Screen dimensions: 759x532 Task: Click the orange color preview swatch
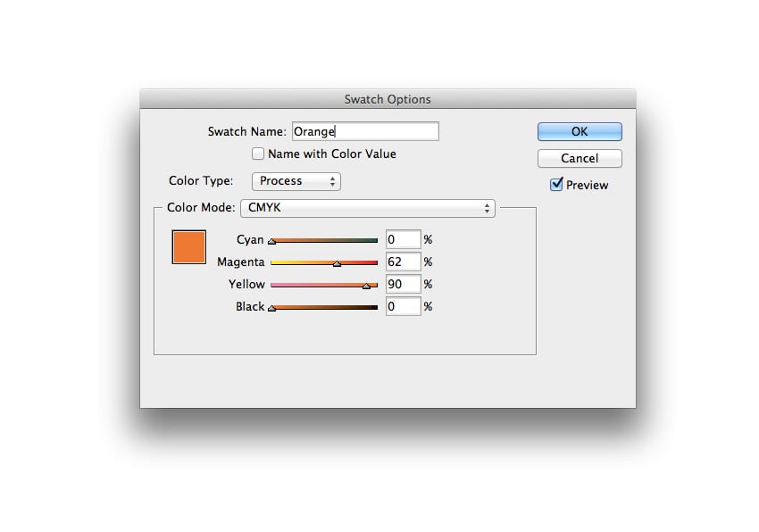[188, 247]
